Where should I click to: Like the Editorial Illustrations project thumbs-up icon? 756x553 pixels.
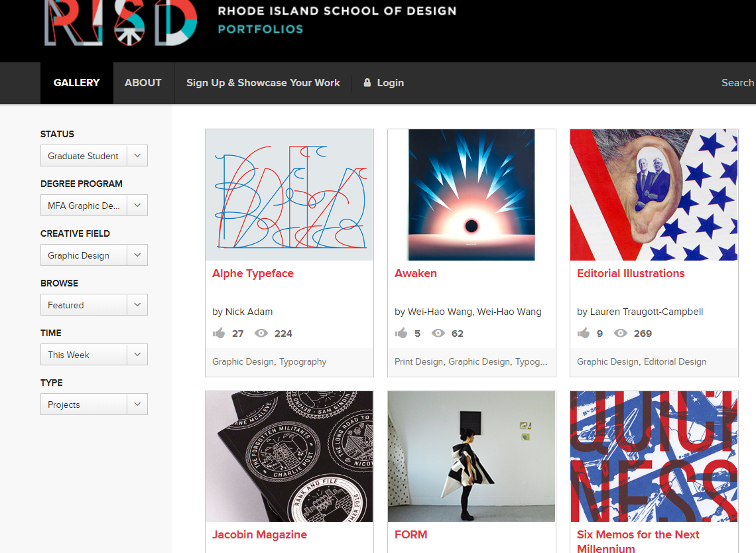click(584, 333)
